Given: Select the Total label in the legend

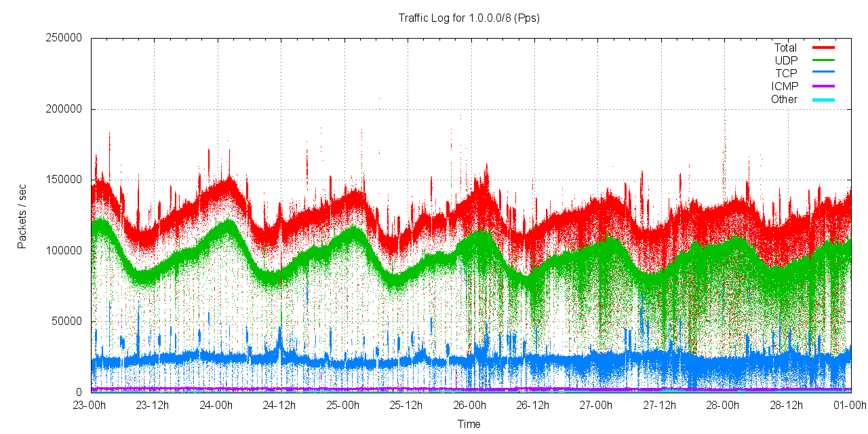Looking at the screenshot, I should pos(785,47).
